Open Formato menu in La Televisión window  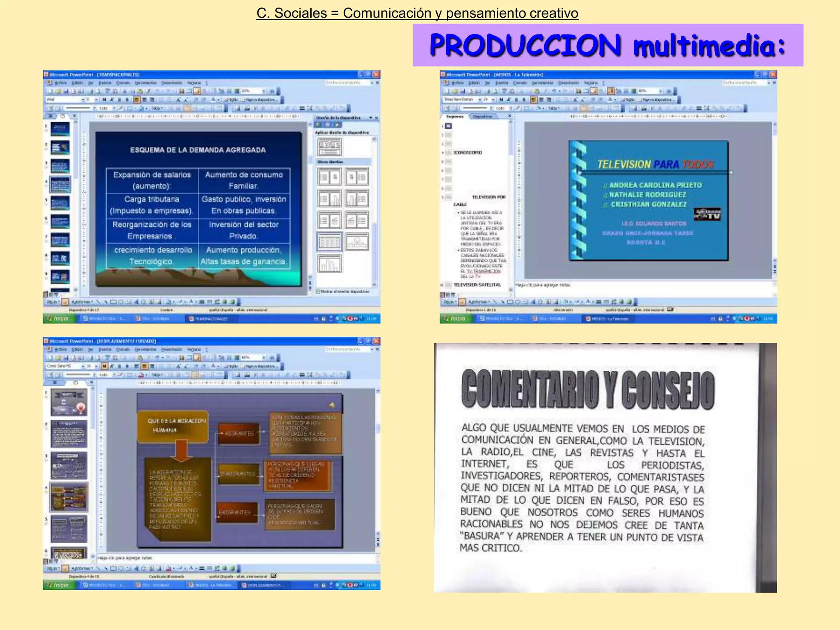520,83
